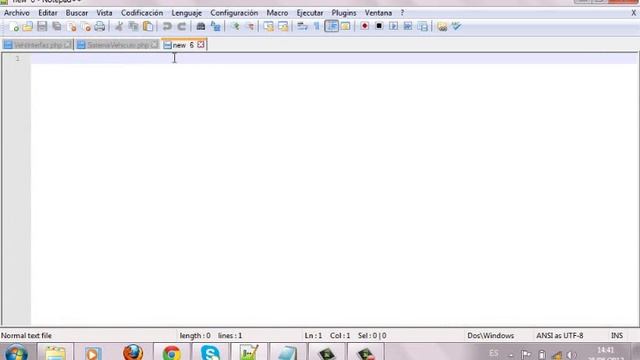Click the Save floppy disk icon
This screenshot has width=640, height=360.
[42, 27]
